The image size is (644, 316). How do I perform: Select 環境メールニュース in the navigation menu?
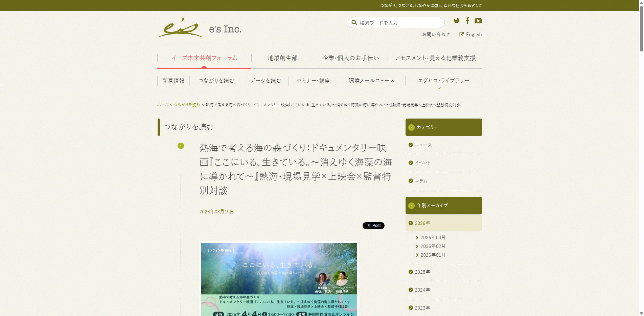(371, 81)
